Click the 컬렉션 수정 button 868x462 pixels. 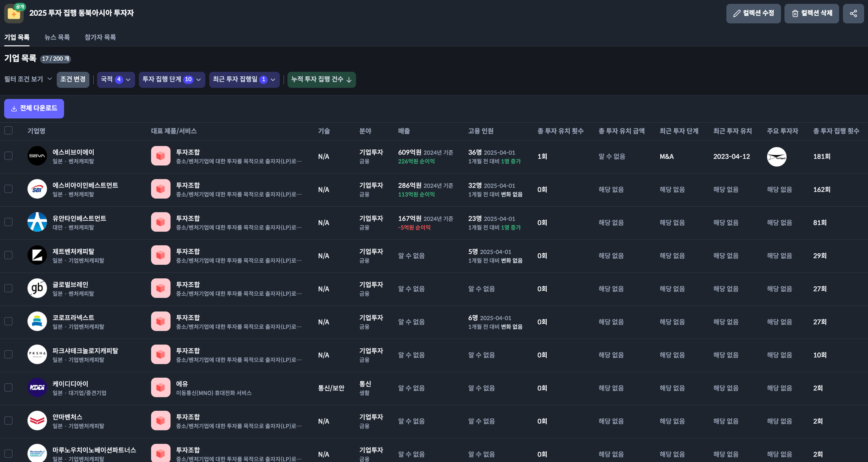pos(753,14)
